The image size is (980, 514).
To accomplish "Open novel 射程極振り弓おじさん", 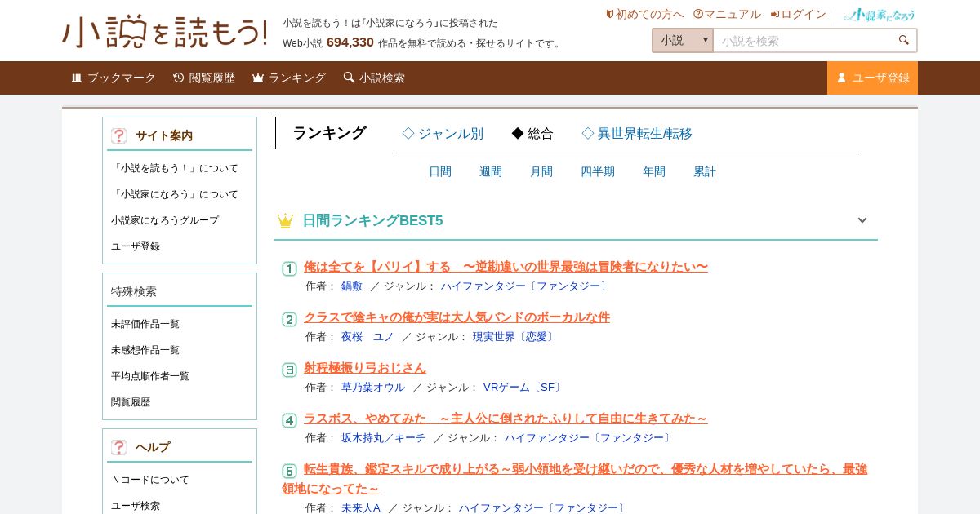I will point(365,368).
